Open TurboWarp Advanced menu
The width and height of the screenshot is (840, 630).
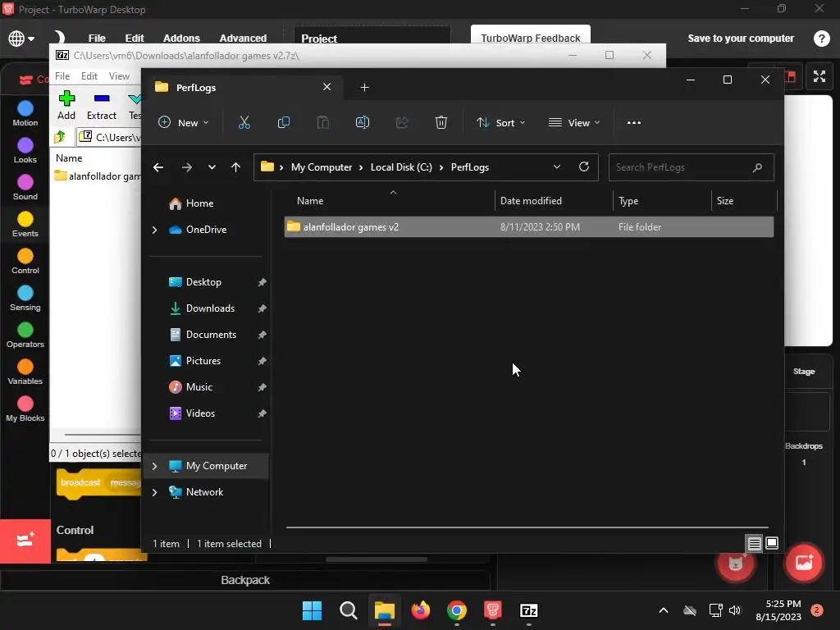(243, 38)
